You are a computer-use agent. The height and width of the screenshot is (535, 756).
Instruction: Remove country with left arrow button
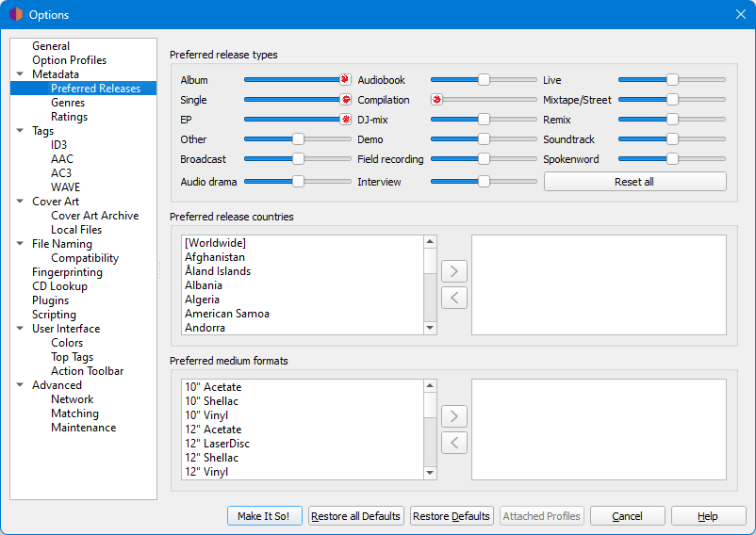click(x=454, y=298)
